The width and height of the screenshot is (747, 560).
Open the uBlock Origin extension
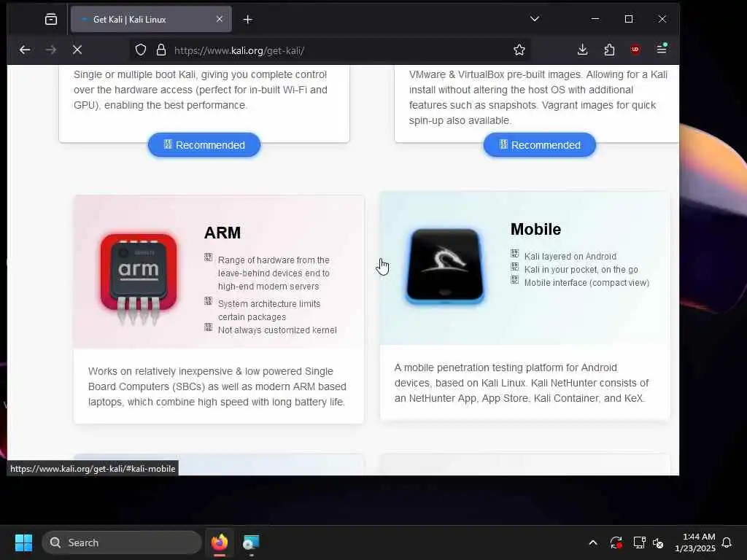pyautogui.click(x=635, y=50)
